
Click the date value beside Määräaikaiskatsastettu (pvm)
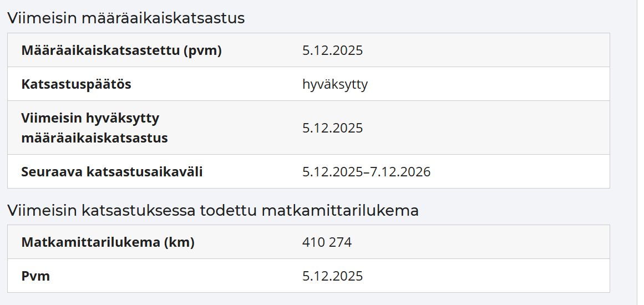333,50
